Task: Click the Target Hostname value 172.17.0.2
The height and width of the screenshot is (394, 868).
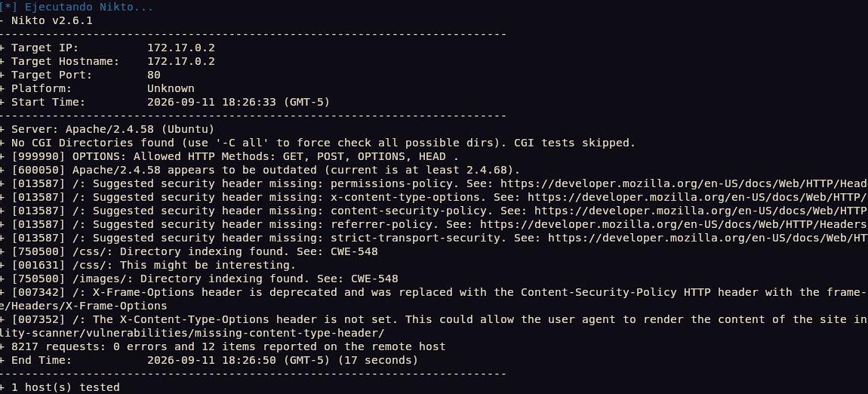Action: 181,61
